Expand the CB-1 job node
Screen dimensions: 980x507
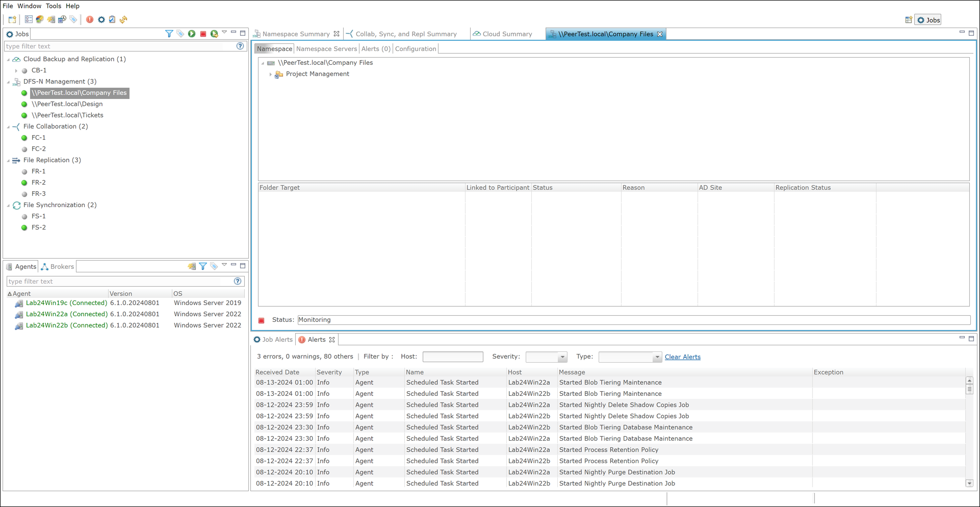pyautogui.click(x=16, y=71)
